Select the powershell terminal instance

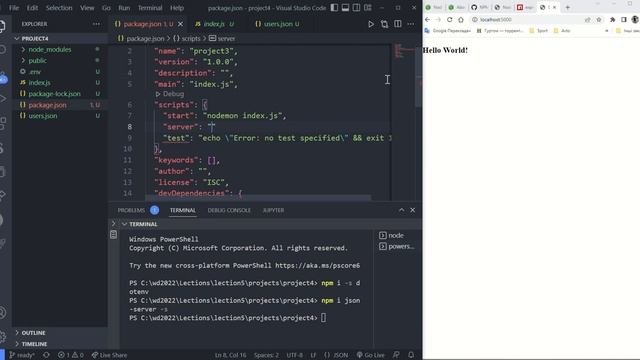click(x=396, y=247)
